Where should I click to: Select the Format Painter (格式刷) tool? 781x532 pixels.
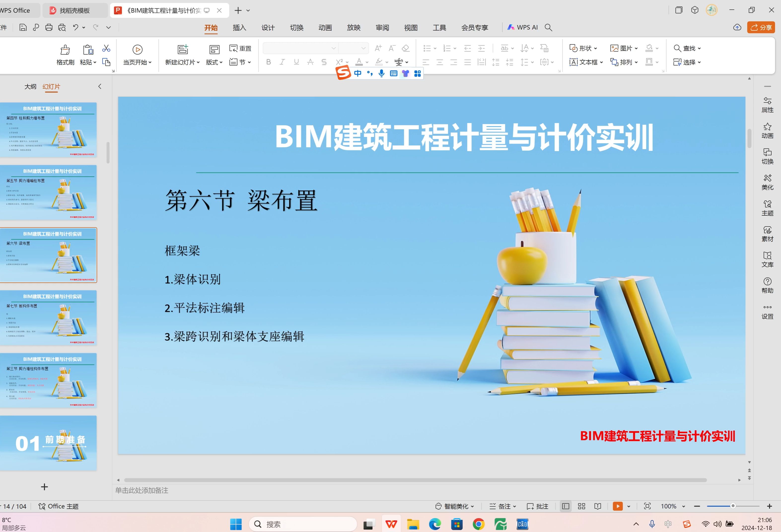point(65,55)
